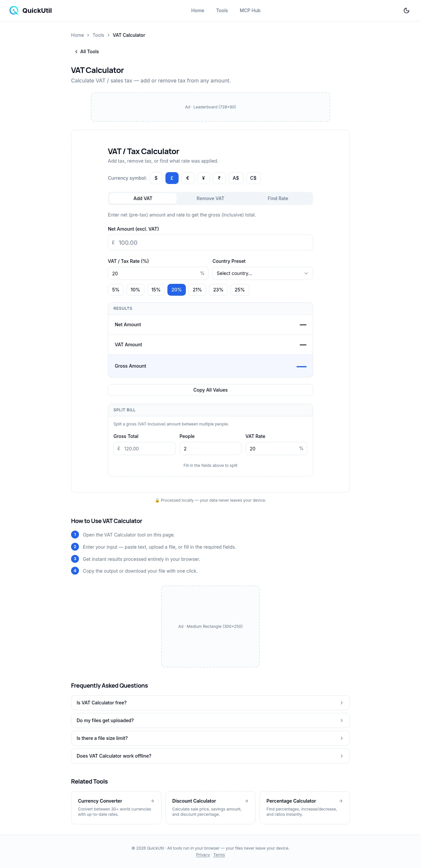
Task: Click Copy All Values button
Action: point(210,390)
